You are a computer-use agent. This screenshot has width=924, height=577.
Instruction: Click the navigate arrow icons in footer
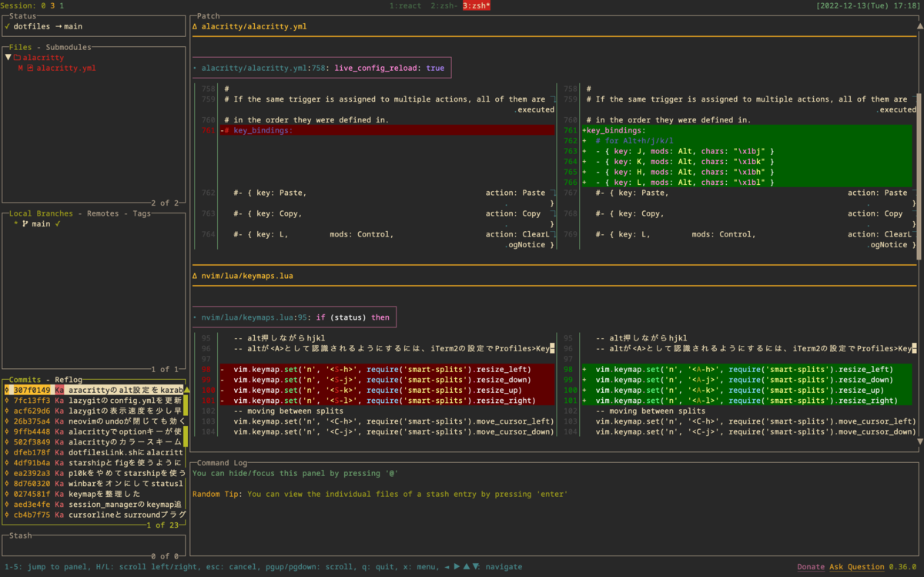pos(461,567)
